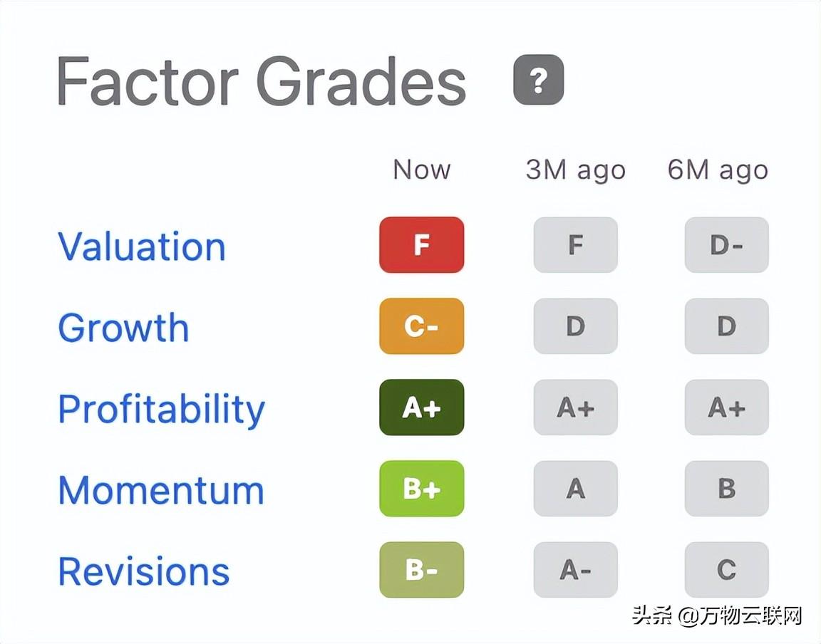Viewport: 821px width, 644px height.
Task: Click the olive Revisions B- badge
Action: [421, 570]
